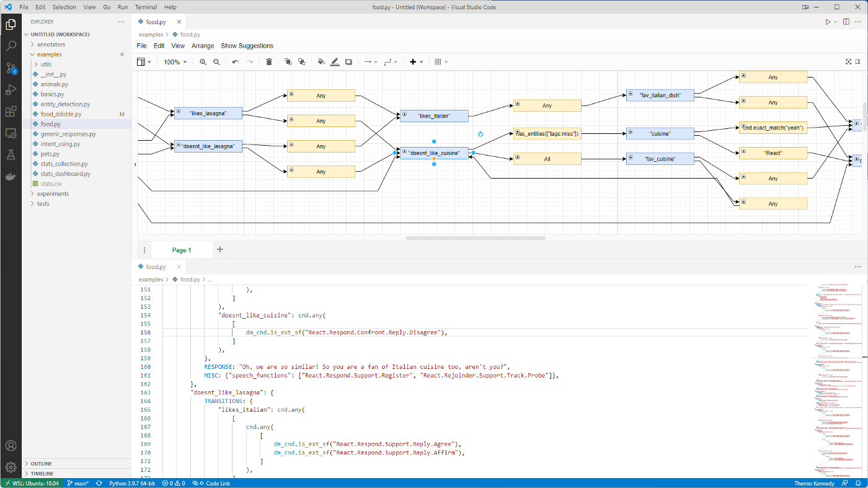868x488 pixels.
Task: Delete the selected node with trash icon
Action: (269, 62)
